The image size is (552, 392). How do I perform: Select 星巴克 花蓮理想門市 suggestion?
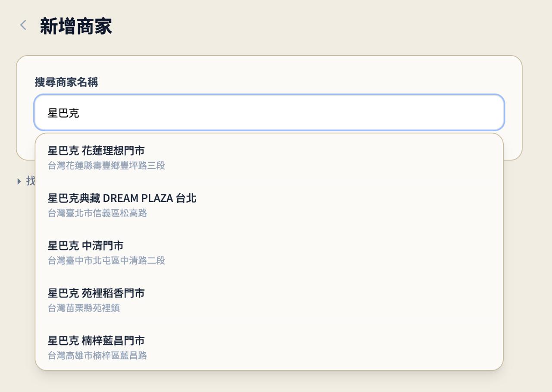(x=269, y=157)
